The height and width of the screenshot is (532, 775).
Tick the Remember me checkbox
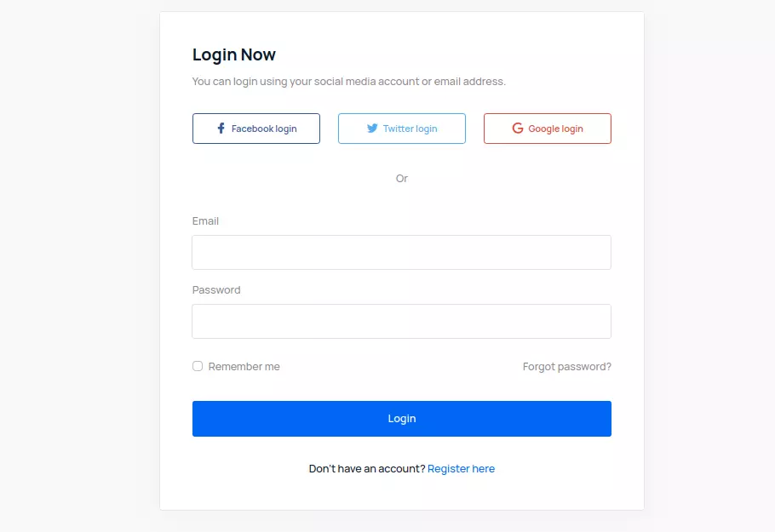click(x=198, y=366)
